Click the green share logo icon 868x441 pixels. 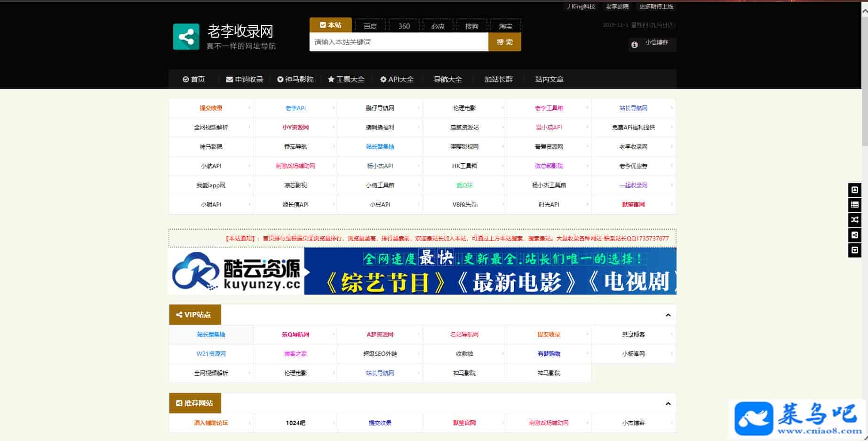click(x=186, y=37)
